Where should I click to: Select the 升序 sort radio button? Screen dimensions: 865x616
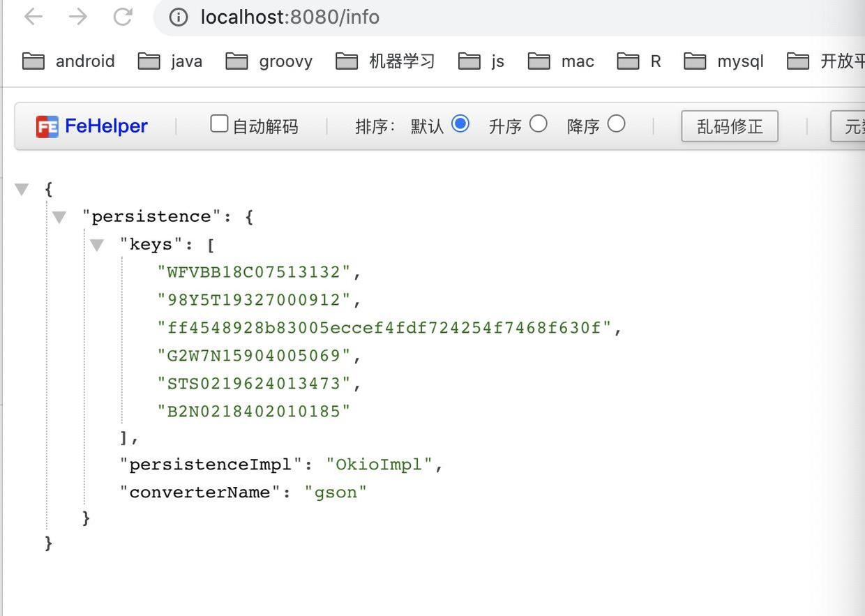pyautogui.click(x=538, y=124)
